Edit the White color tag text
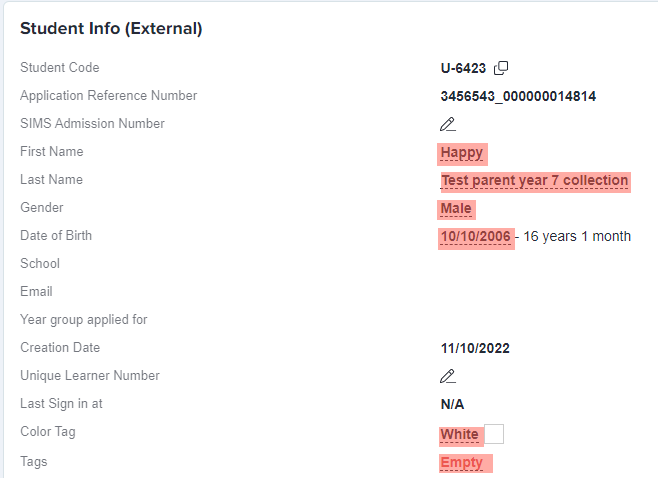 [x=460, y=435]
